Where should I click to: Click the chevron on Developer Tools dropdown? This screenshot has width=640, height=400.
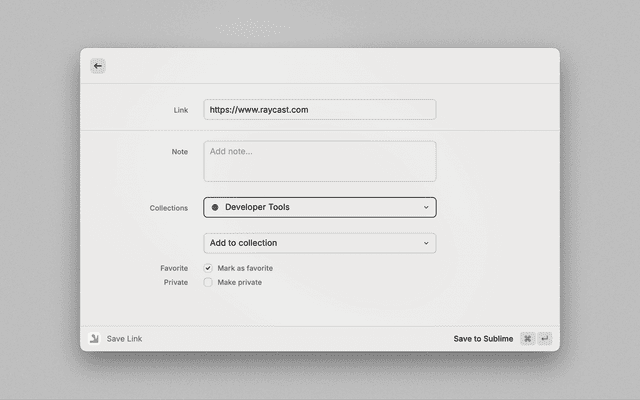click(426, 208)
